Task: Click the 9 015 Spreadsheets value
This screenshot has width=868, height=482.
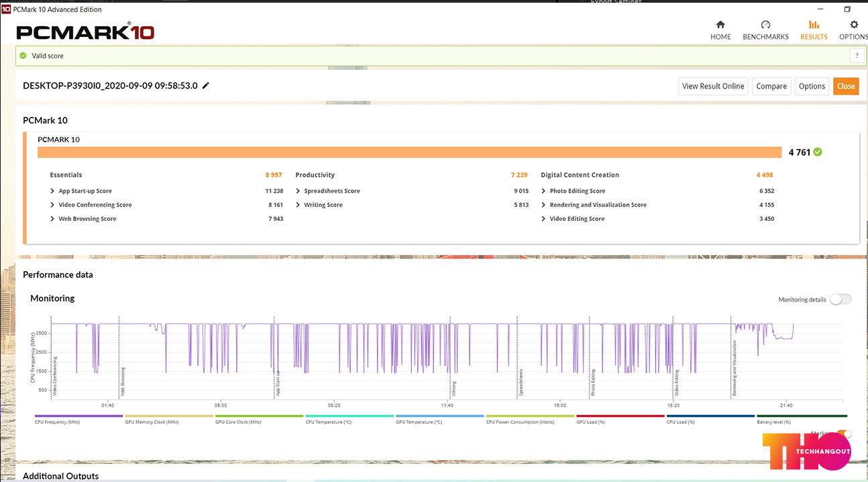Action: [521, 191]
